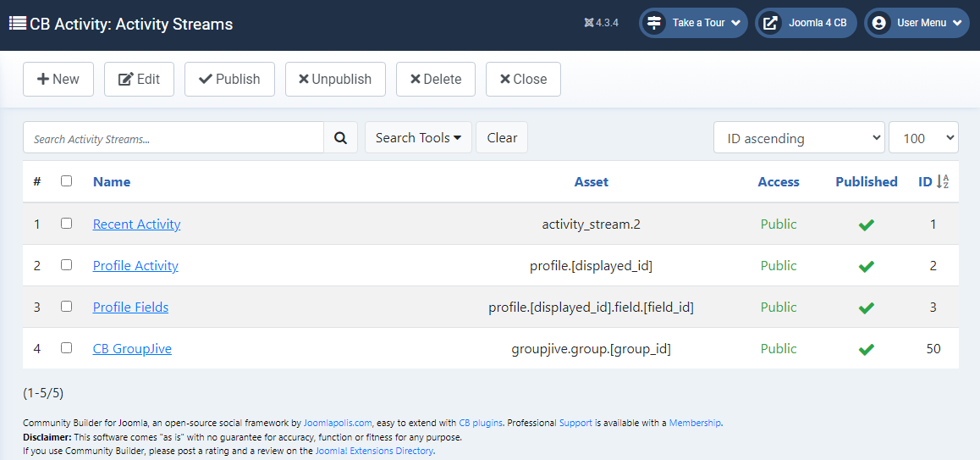Open the Support footer link
Image resolution: width=980 pixels, height=460 pixels.
pyautogui.click(x=575, y=423)
